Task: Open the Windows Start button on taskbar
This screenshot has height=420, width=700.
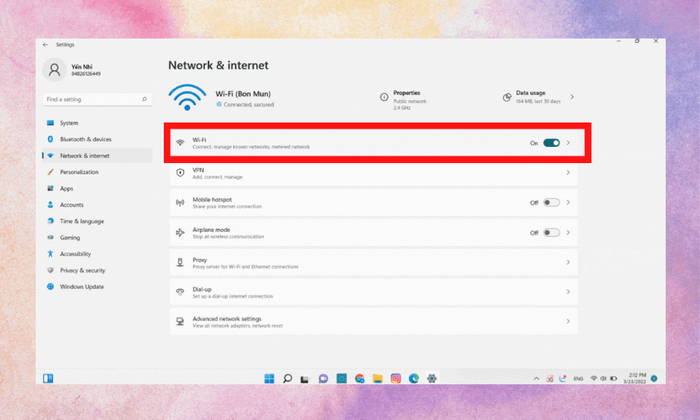Action: [x=269, y=378]
